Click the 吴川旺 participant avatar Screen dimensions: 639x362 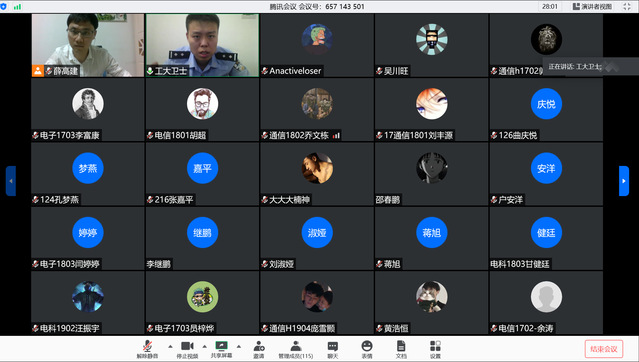pyautogui.click(x=432, y=39)
